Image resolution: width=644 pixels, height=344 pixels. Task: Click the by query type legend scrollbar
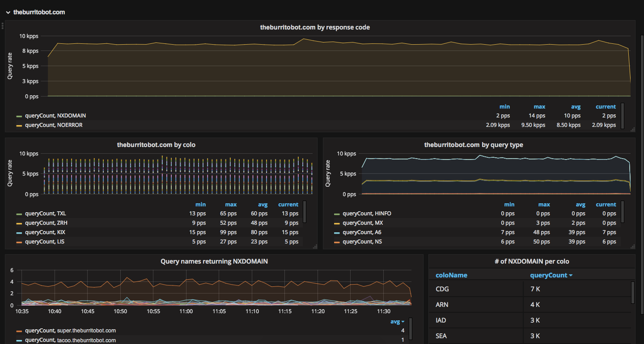[x=622, y=212]
